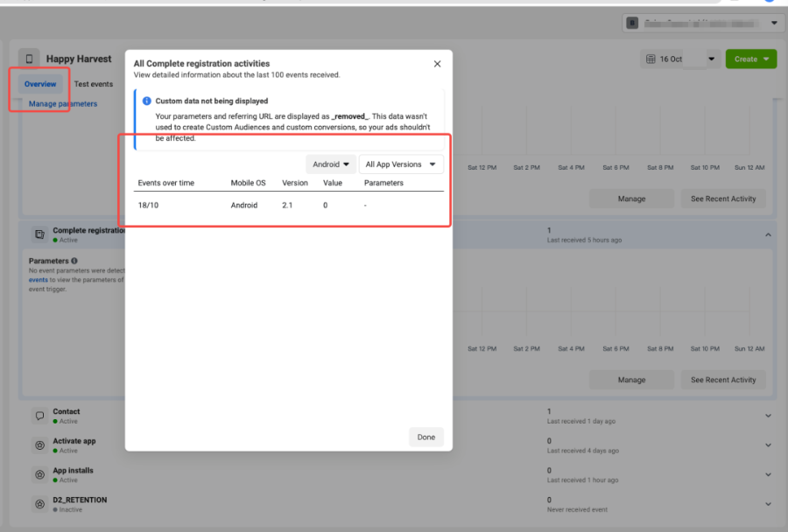This screenshot has height=532, width=788.
Task: Click the Contact event chat icon
Action: click(x=39, y=416)
